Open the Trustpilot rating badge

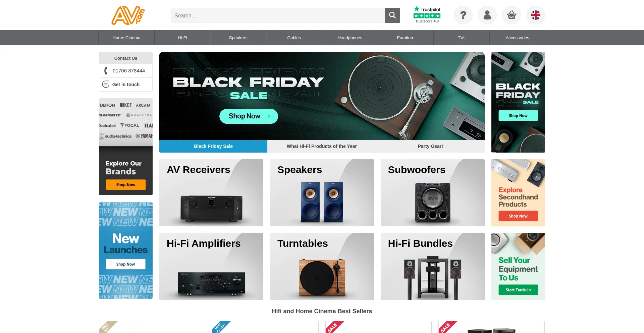[427, 15]
